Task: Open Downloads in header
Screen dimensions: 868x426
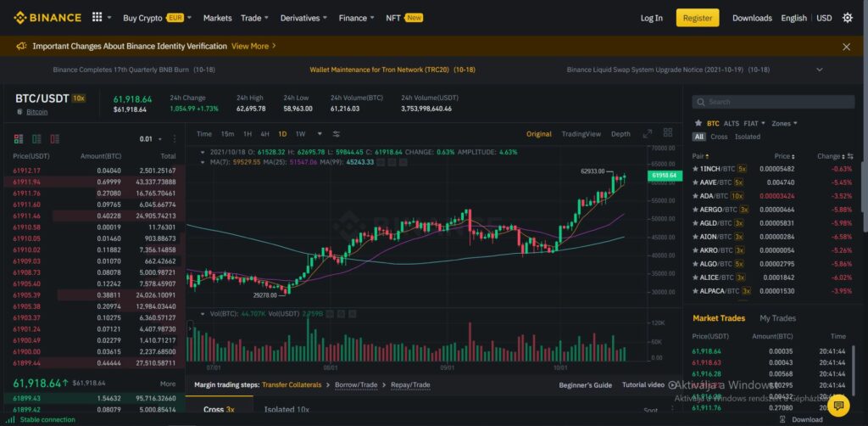Action: 752,18
